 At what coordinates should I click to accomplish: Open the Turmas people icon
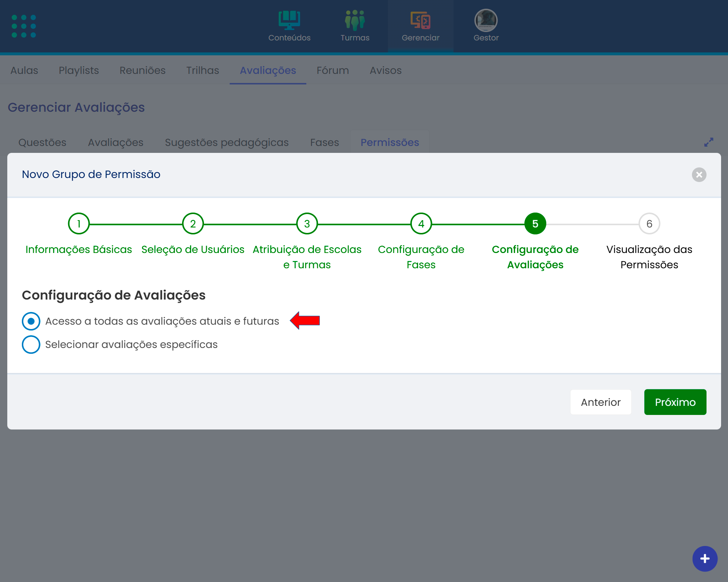coord(355,20)
